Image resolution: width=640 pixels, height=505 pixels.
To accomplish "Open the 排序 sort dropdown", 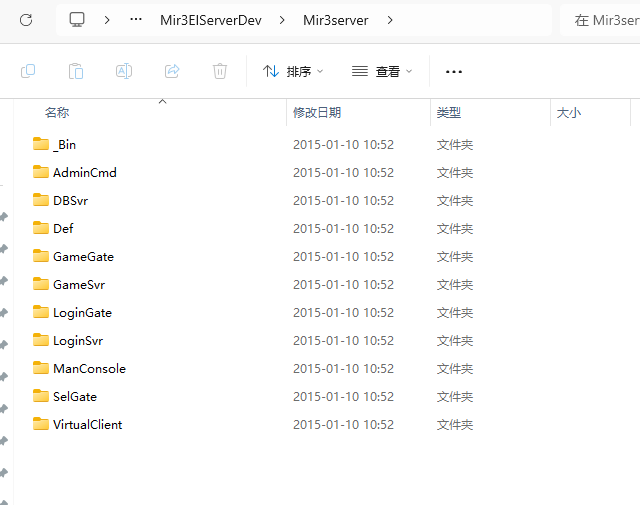I will click(293, 71).
